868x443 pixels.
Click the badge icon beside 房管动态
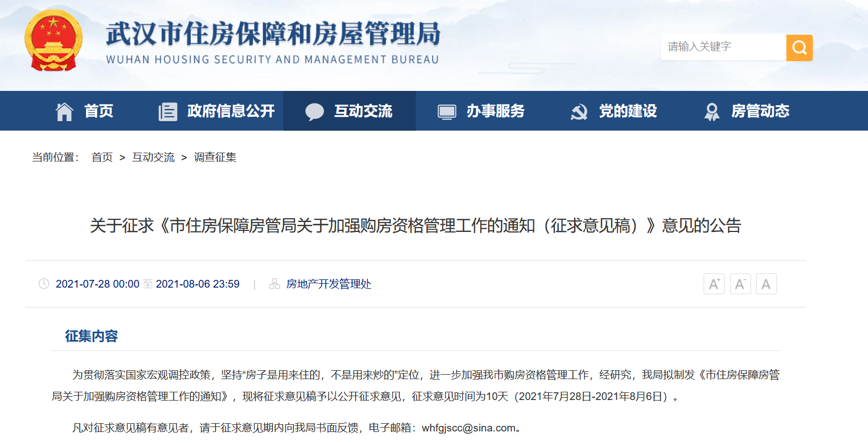tap(712, 111)
